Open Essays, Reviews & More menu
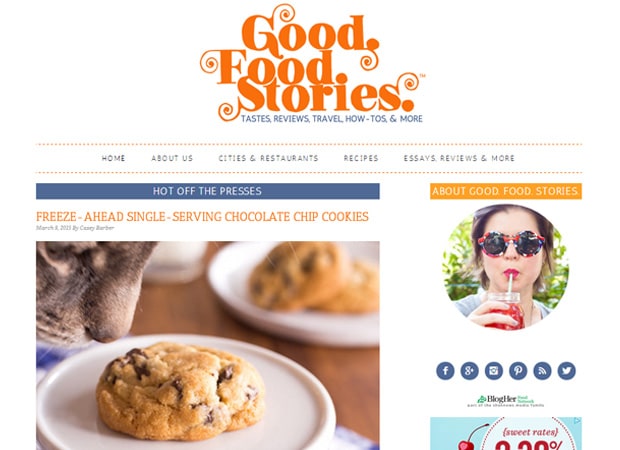 pyautogui.click(x=459, y=158)
